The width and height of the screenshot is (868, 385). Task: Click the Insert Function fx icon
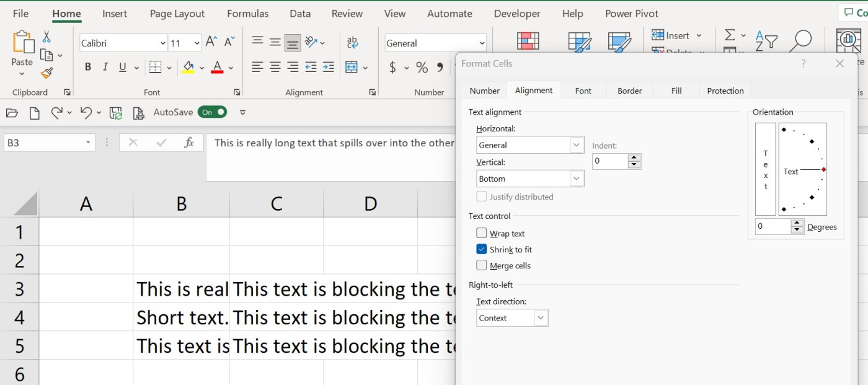tap(189, 143)
